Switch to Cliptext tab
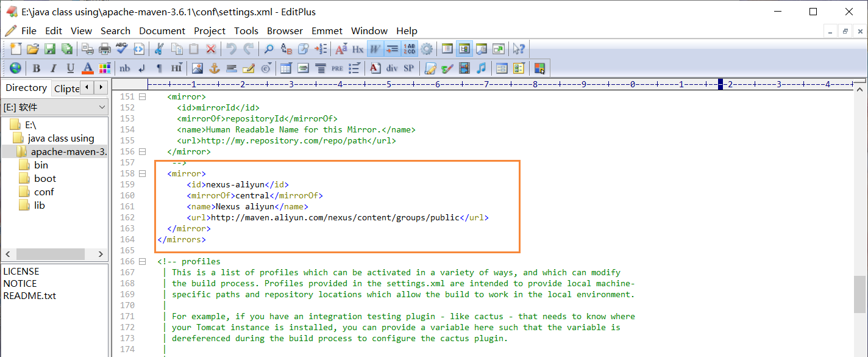868x357 pixels. [66, 88]
